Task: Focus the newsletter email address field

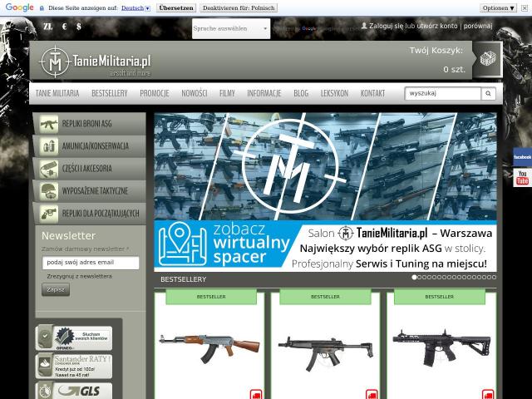Action: pos(91,263)
